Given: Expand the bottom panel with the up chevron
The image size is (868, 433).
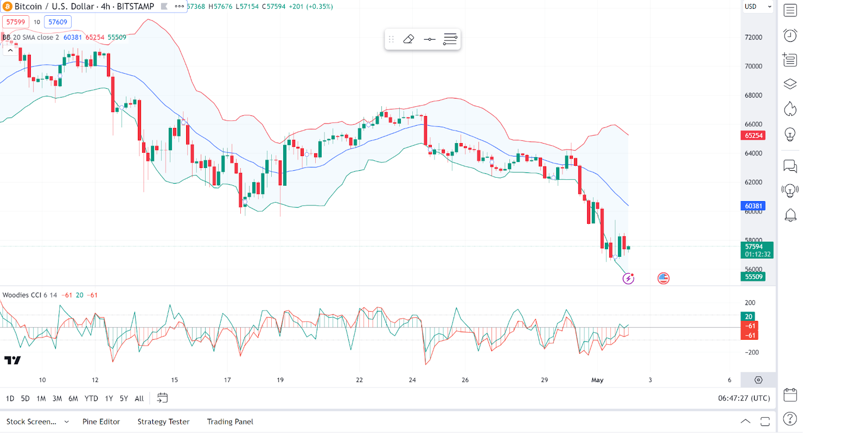Looking at the screenshot, I should point(745,422).
